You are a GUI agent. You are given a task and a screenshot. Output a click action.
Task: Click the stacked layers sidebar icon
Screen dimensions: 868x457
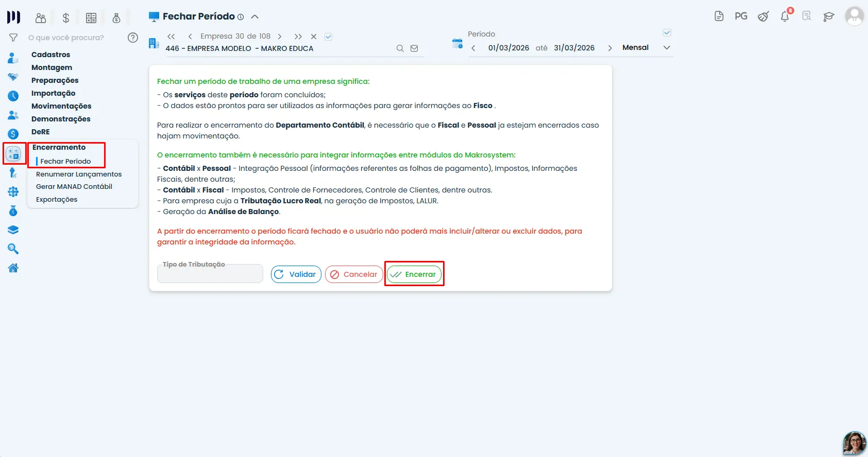[13, 230]
